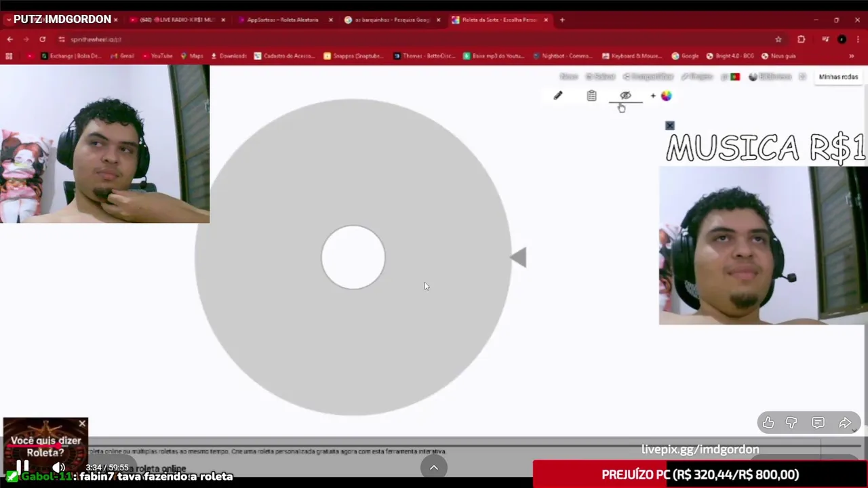The height and width of the screenshot is (488, 868).
Task: Open the Nova guia bookmark
Action: [778, 56]
